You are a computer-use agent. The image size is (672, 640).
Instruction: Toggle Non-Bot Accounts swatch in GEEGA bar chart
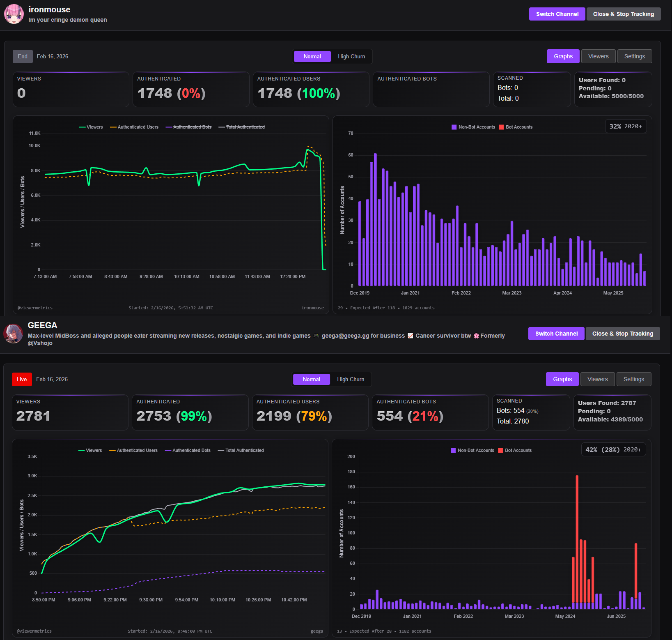(453, 450)
